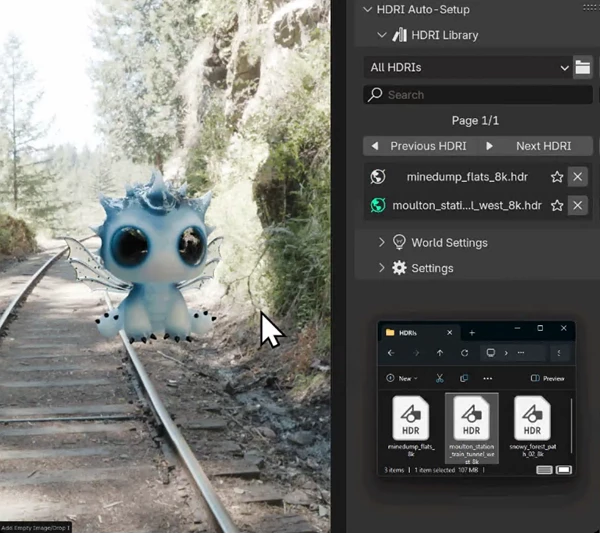This screenshot has width=600, height=533.
Task: Open the All HDRIs category dropdown
Action: pos(467,67)
